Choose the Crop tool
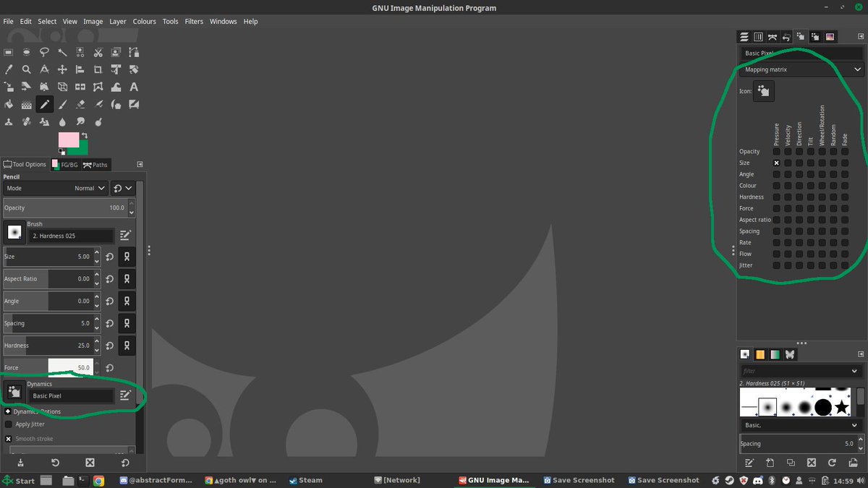The height and width of the screenshot is (488, 868). (x=98, y=69)
